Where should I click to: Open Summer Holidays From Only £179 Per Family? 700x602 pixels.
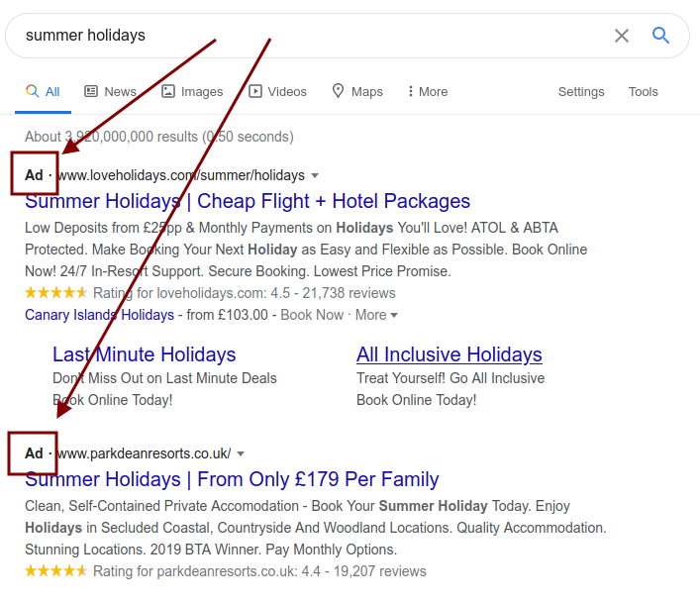[232, 479]
